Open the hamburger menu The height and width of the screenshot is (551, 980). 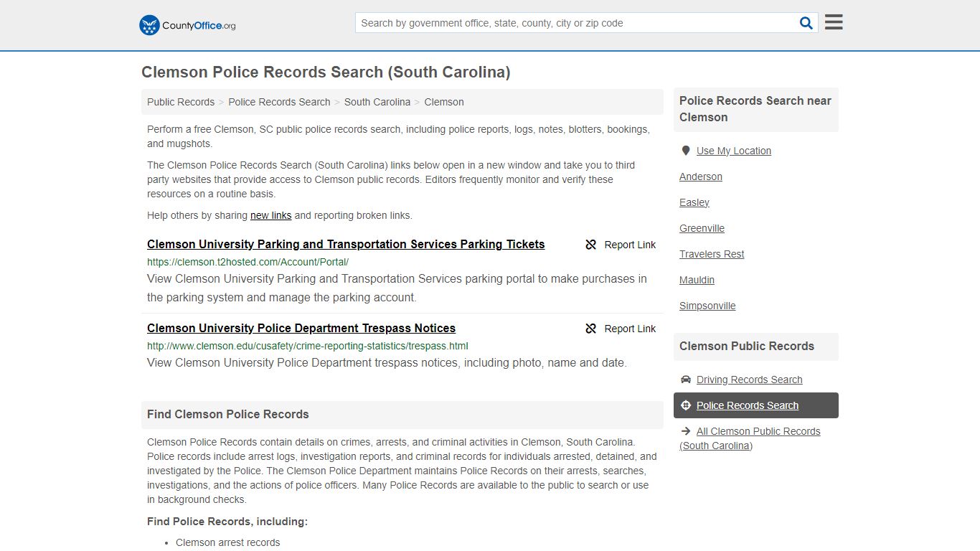click(834, 22)
